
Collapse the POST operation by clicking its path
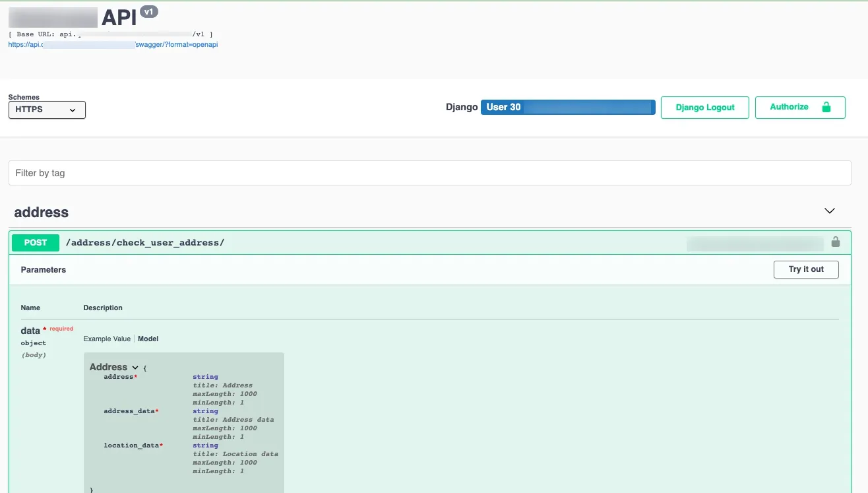pyautogui.click(x=145, y=242)
